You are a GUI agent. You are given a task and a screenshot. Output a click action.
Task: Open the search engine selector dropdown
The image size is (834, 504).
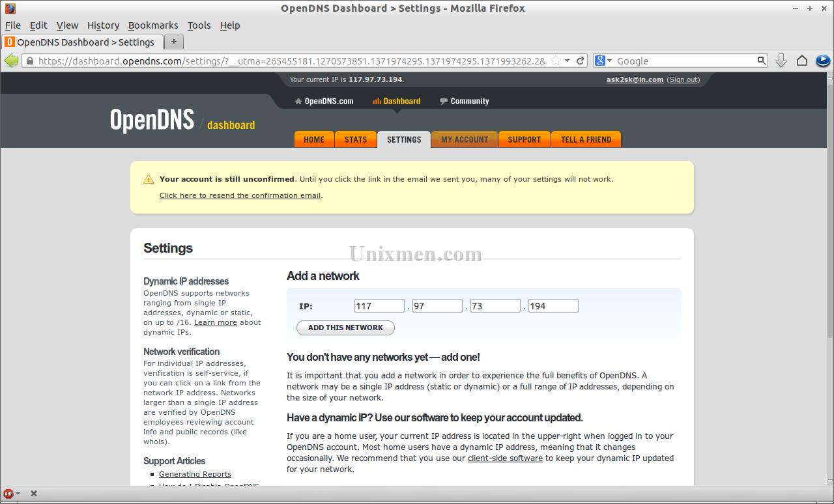(x=609, y=61)
